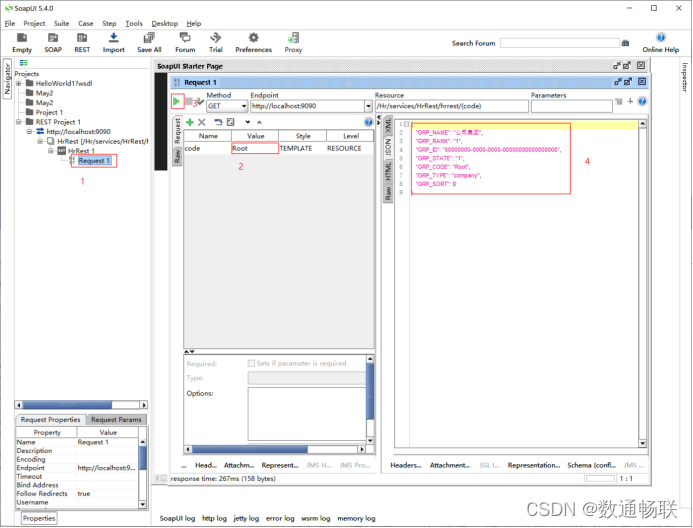Open Preferences with the gear icon
This screenshot has height=528, width=693.
pos(253,43)
